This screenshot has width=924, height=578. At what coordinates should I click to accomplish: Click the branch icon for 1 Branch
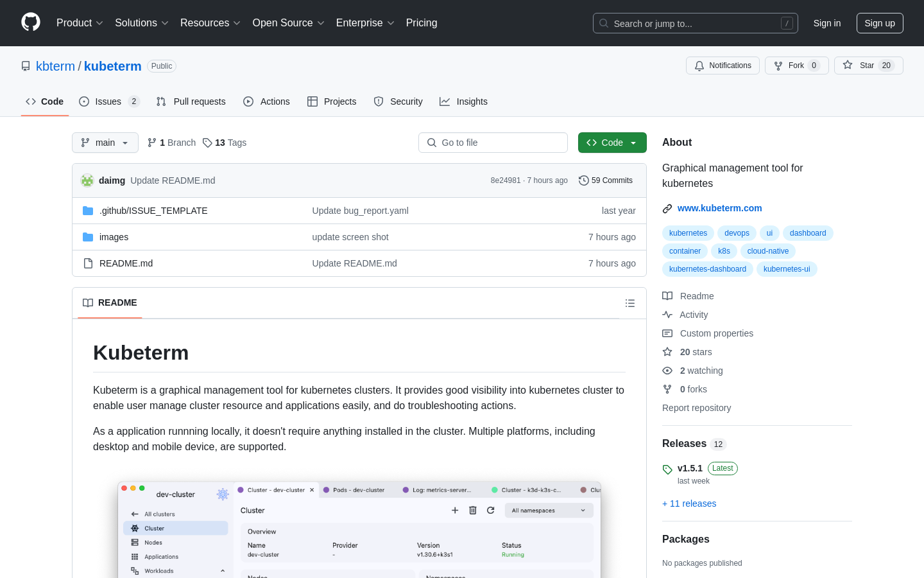tap(152, 143)
